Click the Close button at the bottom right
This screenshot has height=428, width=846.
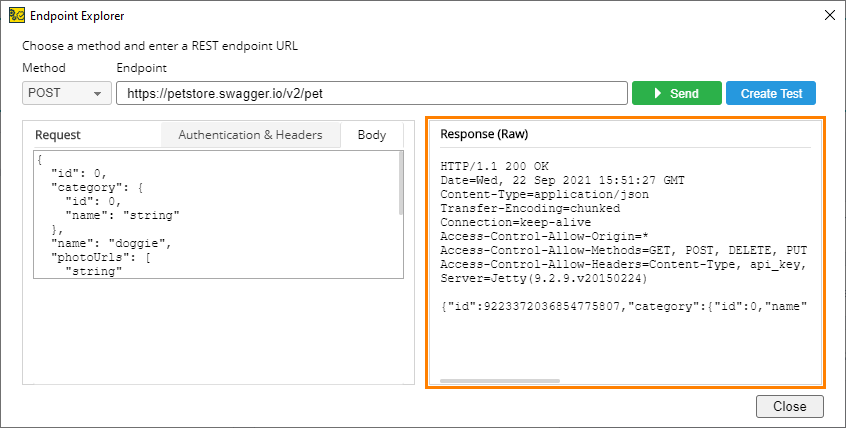[789, 407]
